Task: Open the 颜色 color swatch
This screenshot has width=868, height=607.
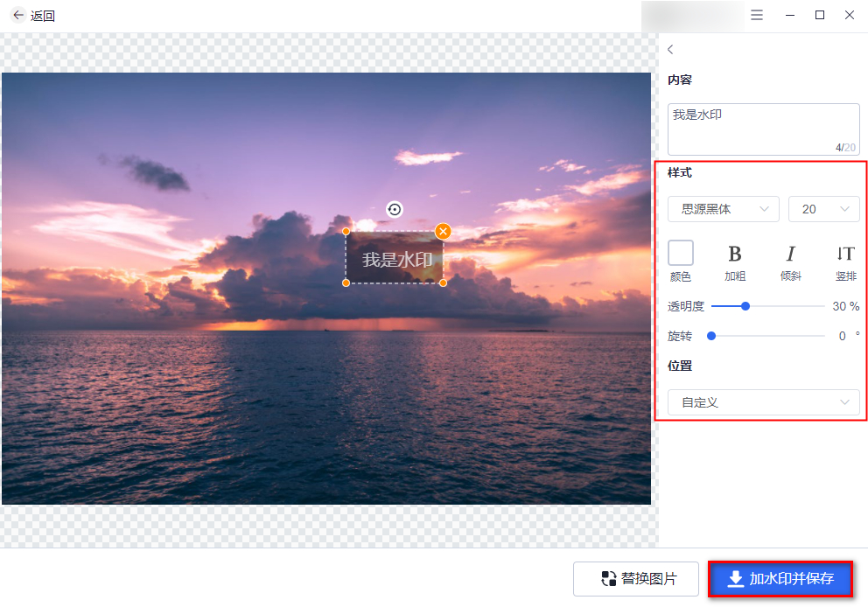Action: (x=681, y=254)
